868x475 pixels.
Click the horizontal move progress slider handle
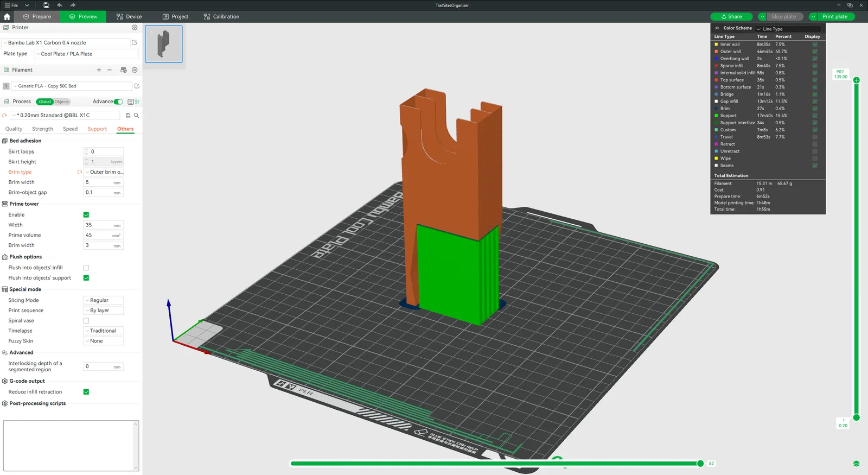pos(700,464)
